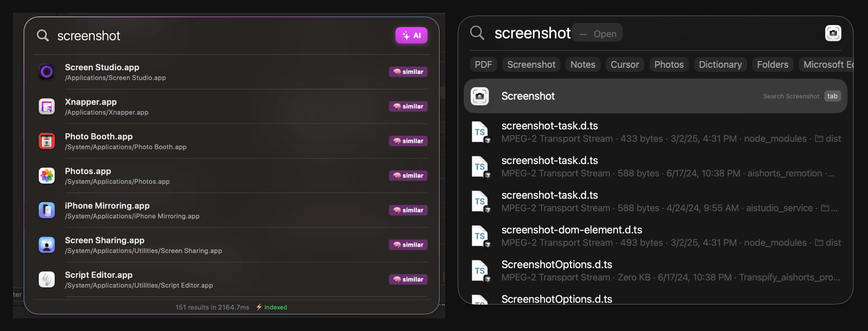Viewport: 868px width, 331px height.
Task: Click the similar badge next to Photos.app
Action: (408, 175)
